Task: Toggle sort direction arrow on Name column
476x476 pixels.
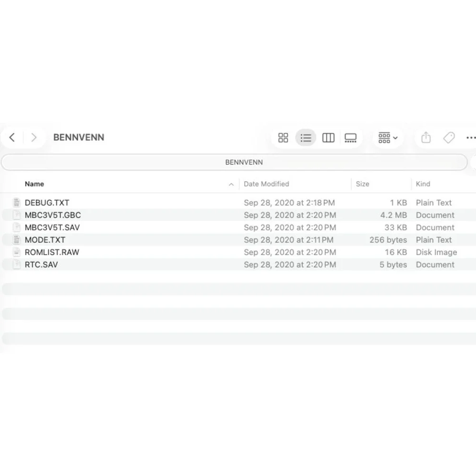Action: (x=231, y=184)
